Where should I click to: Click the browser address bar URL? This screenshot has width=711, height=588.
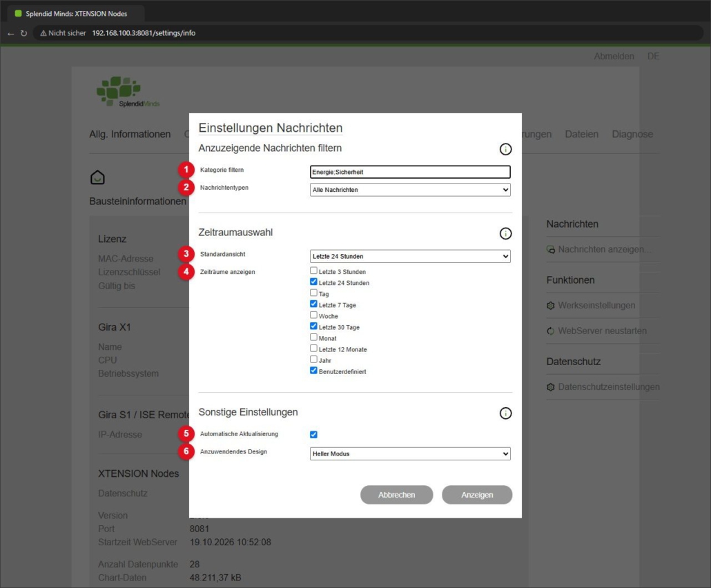[144, 33]
